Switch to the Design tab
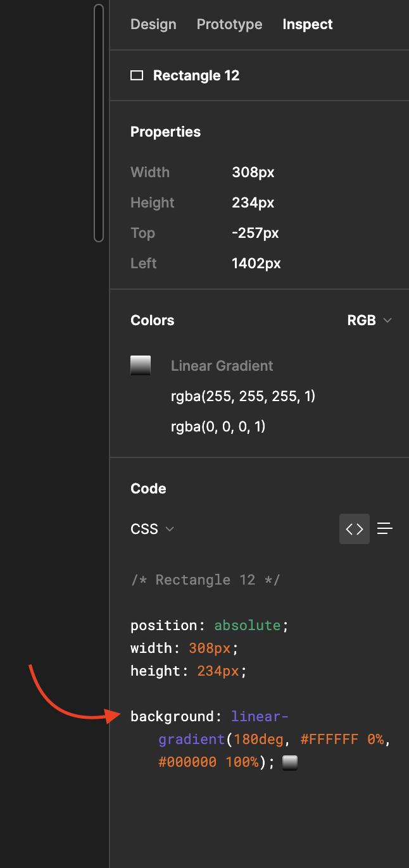409x868 pixels. (x=153, y=25)
